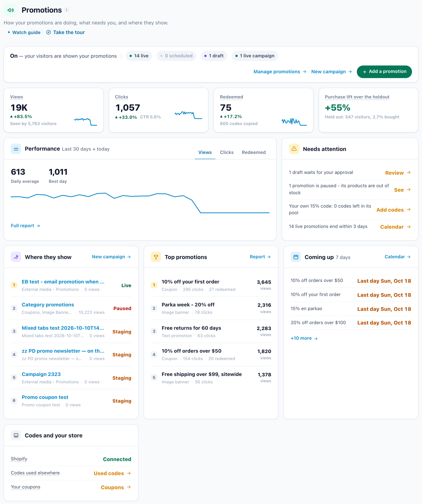
Task: Click the Performance line chart
Action: tap(140, 203)
